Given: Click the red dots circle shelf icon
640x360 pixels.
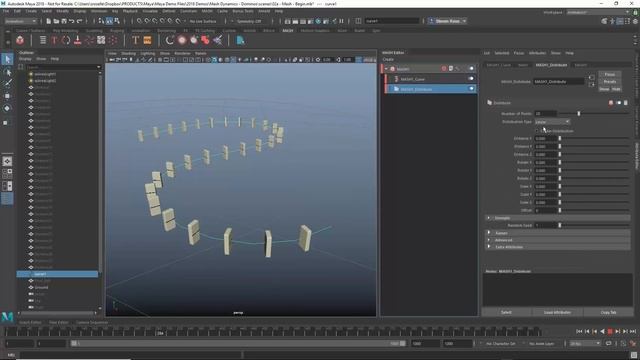Looking at the screenshot, I should [113, 40].
